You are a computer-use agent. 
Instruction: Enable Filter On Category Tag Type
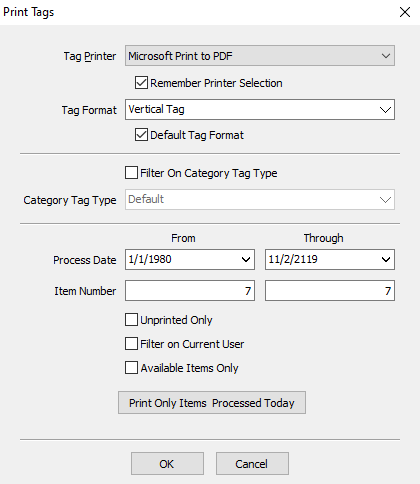pyautogui.click(x=131, y=173)
